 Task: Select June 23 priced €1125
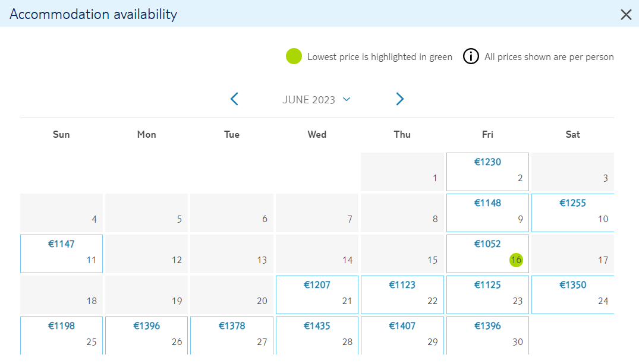click(x=487, y=295)
